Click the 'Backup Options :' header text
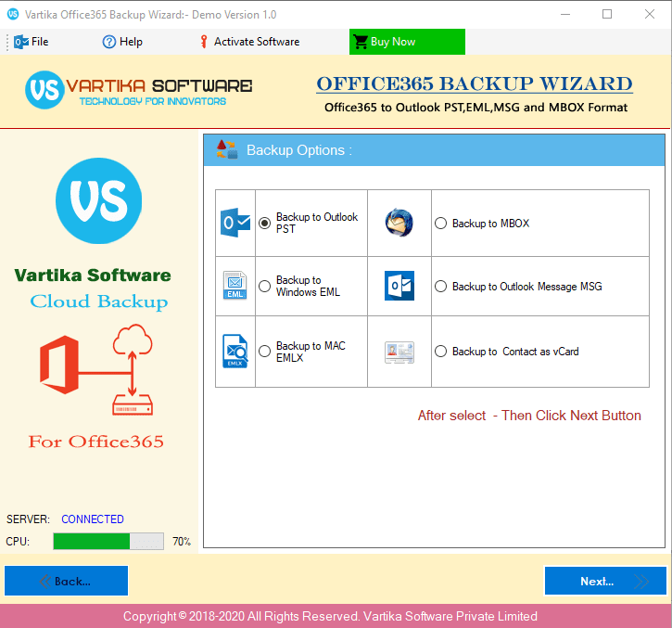Image resolution: width=672 pixels, height=628 pixels. point(299,150)
